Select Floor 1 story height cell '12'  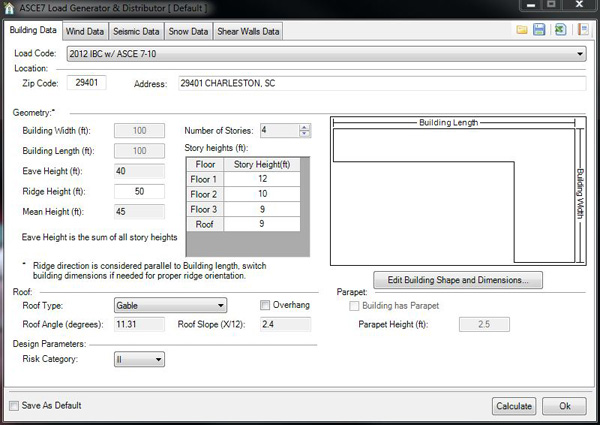[262, 179]
